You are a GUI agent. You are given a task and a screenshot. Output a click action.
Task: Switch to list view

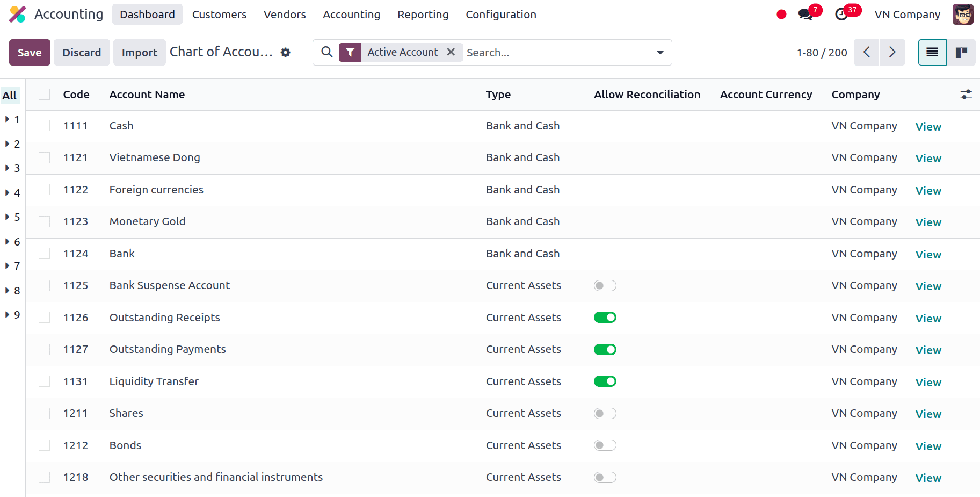pos(932,52)
